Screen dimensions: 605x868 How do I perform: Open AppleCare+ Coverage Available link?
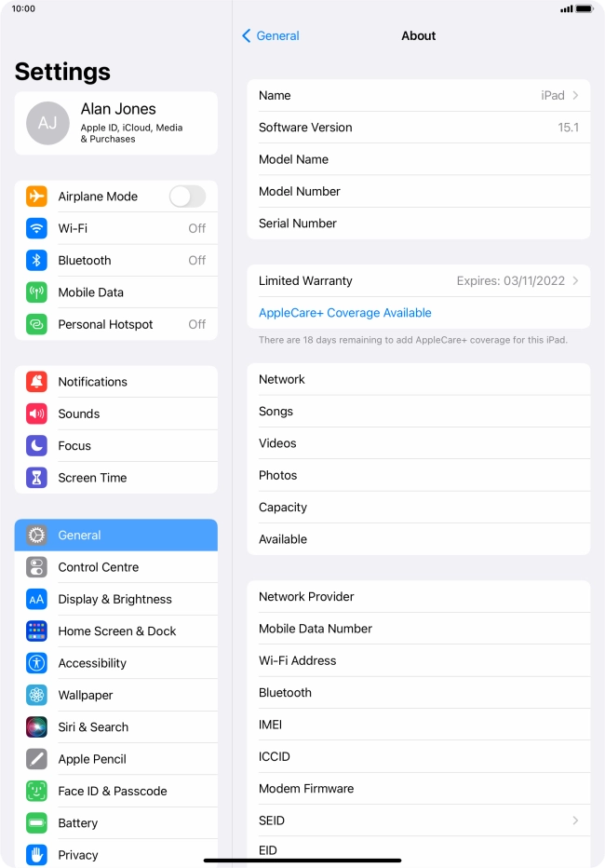345,313
